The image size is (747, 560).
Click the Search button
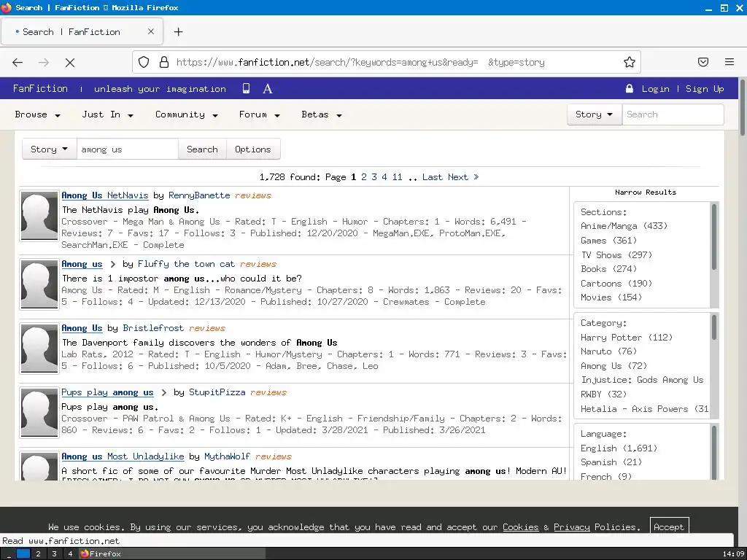click(x=202, y=149)
